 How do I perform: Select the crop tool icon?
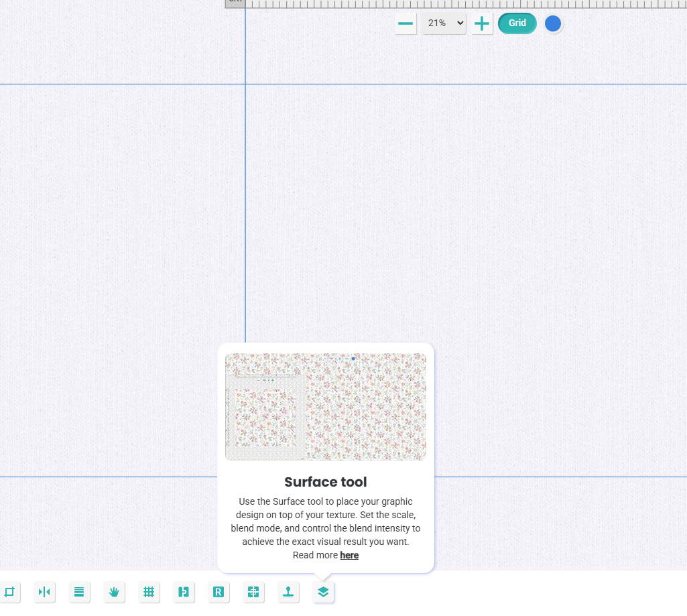[9, 592]
